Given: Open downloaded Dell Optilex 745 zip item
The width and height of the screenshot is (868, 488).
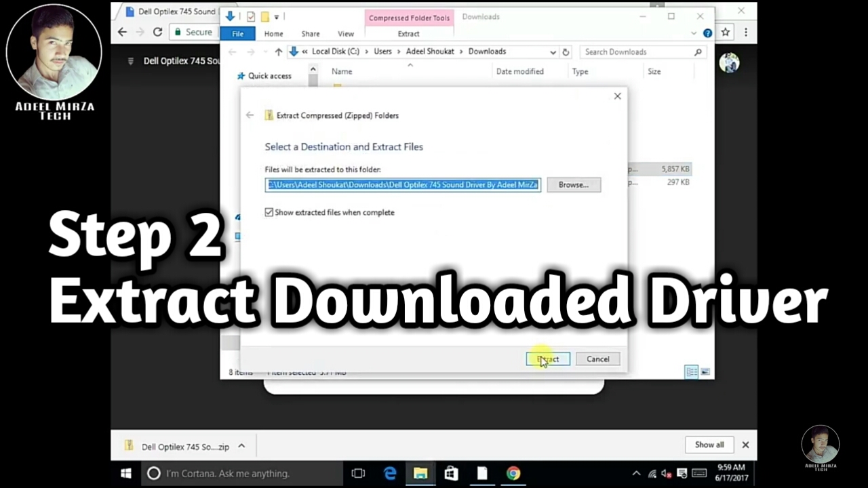Looking at the screenshot, I should [x=178, y=447].
